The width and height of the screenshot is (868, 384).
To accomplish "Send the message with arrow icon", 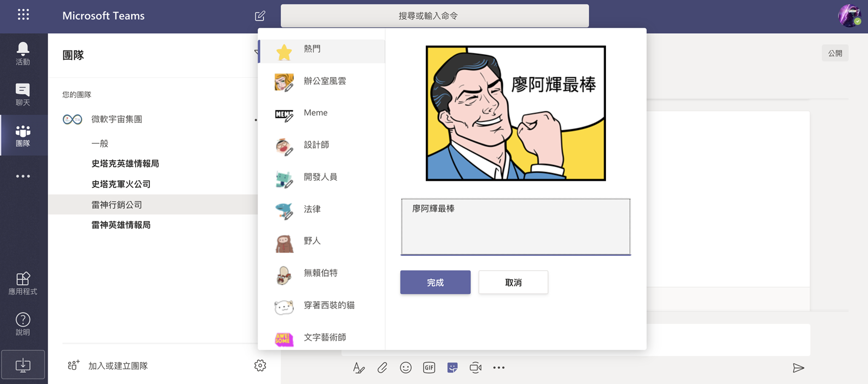I will coord(798,368).
